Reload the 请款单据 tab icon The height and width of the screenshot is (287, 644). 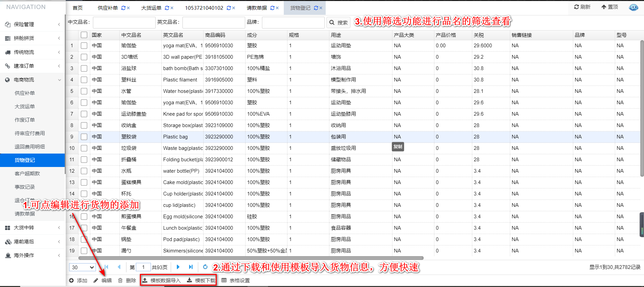272,8
